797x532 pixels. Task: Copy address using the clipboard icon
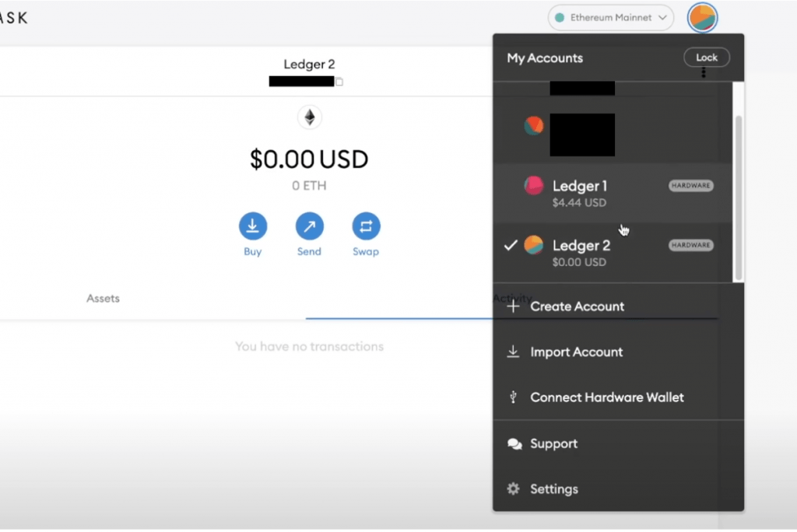click(x=339, y=82)
